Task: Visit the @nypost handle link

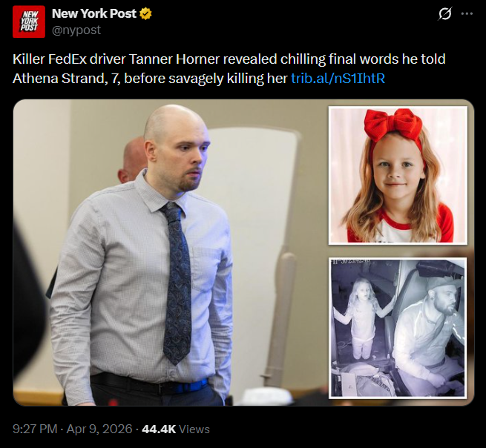Action: point(76,30)
